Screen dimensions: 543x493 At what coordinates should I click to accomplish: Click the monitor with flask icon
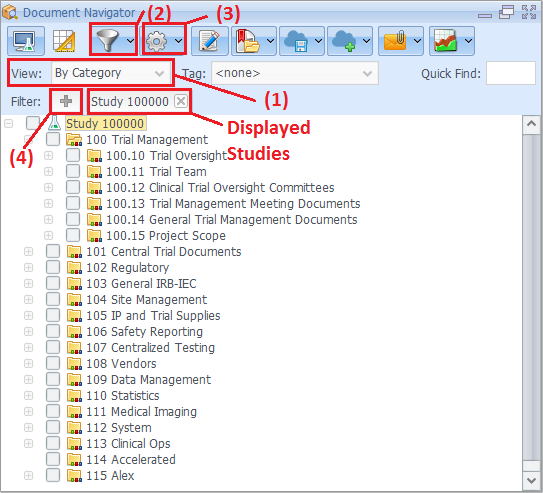pyautogui.click(x=26, y=41)
